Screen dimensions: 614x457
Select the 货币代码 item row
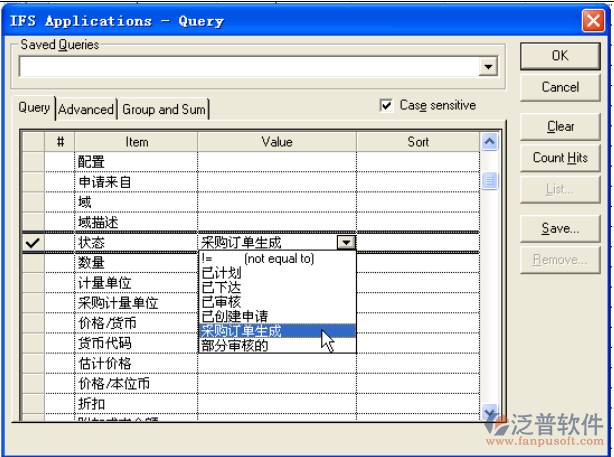[136, 343]
